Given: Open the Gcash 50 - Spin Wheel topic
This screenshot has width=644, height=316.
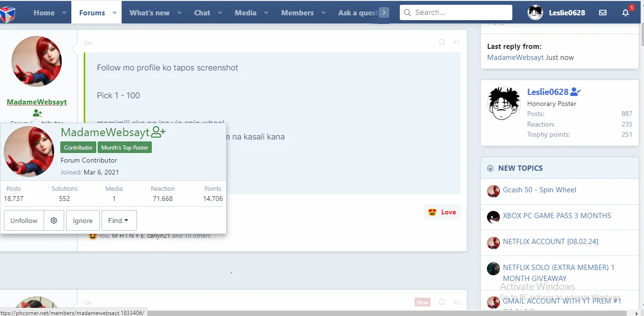Looking at the screenshot, I should (x=540, y=190).
